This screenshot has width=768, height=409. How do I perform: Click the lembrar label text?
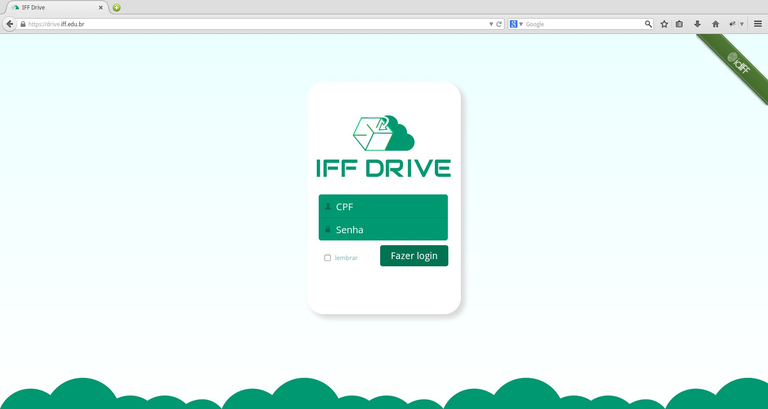click(x=346, y=258)
